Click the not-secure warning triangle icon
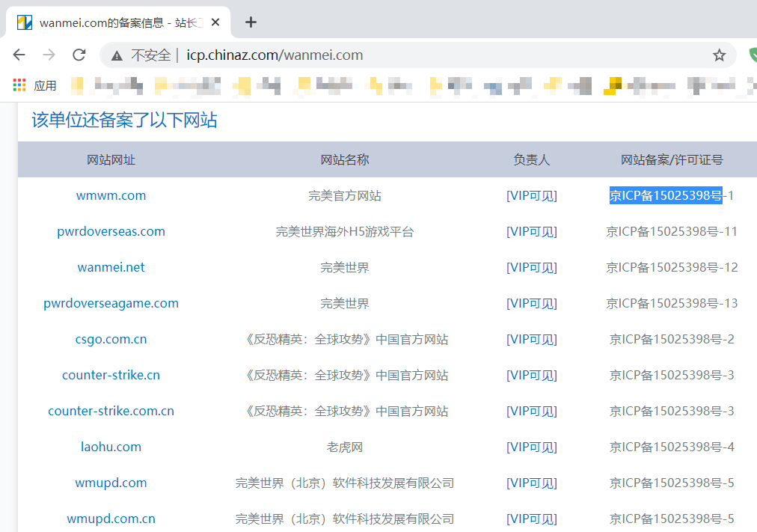 (117, 56)
